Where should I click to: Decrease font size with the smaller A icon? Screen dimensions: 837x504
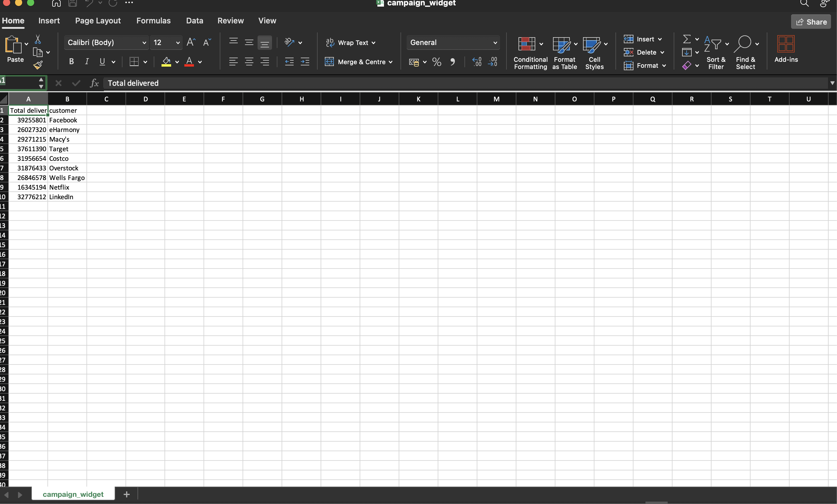[x=207, y=42]
